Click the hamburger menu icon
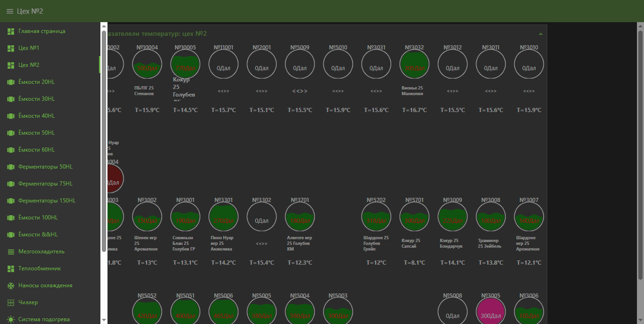The height and width of the screenshot is (324, 644). click(x=9, y=11)
